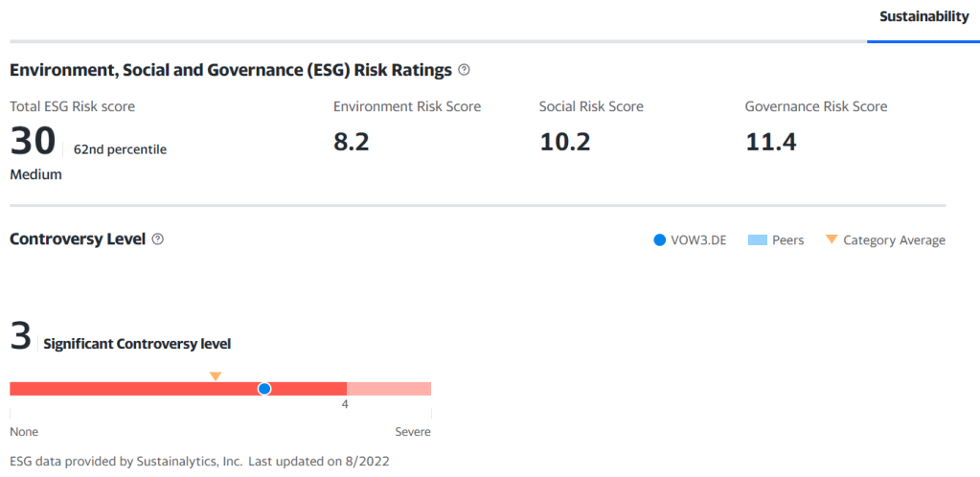This screenshot has height=477, width=980.
Task: Click the Environment Risk Score value 8.2
Action: tap(351, 142)
